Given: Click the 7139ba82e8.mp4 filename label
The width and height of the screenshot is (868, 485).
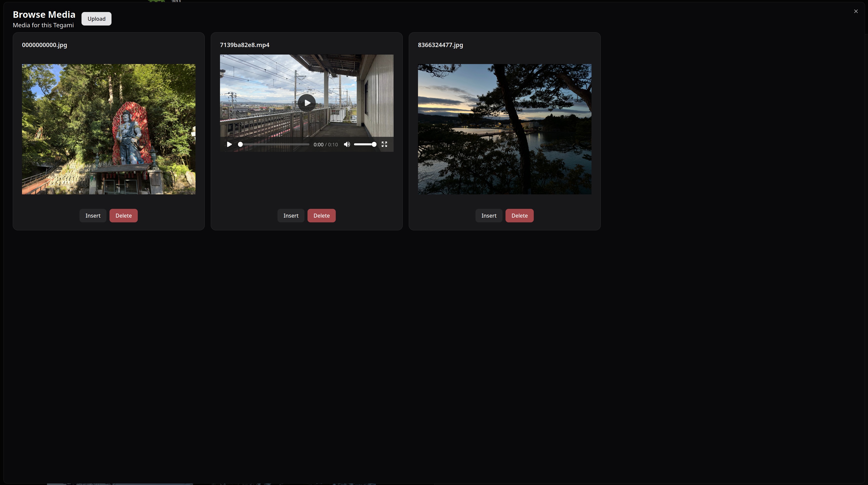Looking at the screenshot, I should [245, 45].
